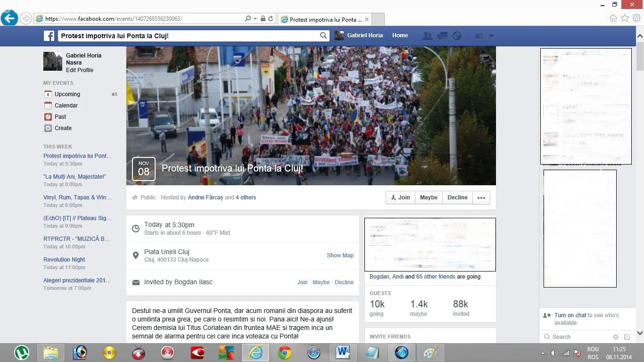
Task: Expand the address bar search dropdown arrow
Action: (x=256, y=19)
